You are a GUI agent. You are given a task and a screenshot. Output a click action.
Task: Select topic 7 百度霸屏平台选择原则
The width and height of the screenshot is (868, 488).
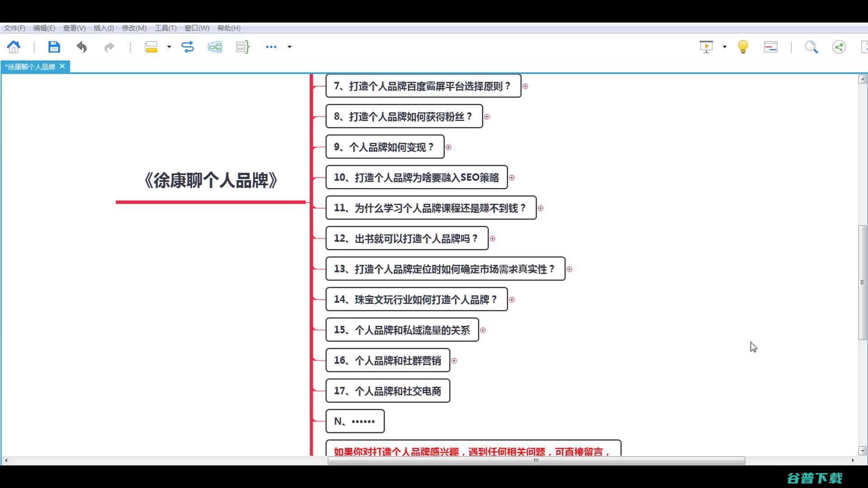pos(423,86)
